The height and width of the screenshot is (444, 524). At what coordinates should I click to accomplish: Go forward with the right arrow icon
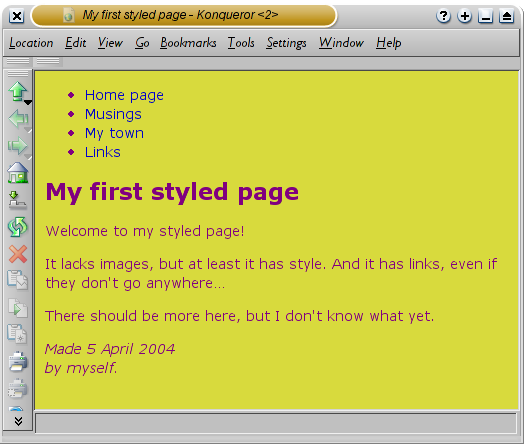17,146
